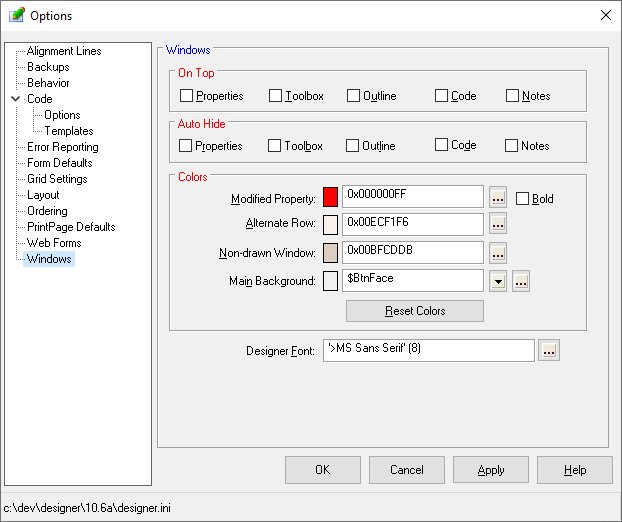Select Alignment Lines in options tree
The image size is (622, 522).
tap(63, 51)
